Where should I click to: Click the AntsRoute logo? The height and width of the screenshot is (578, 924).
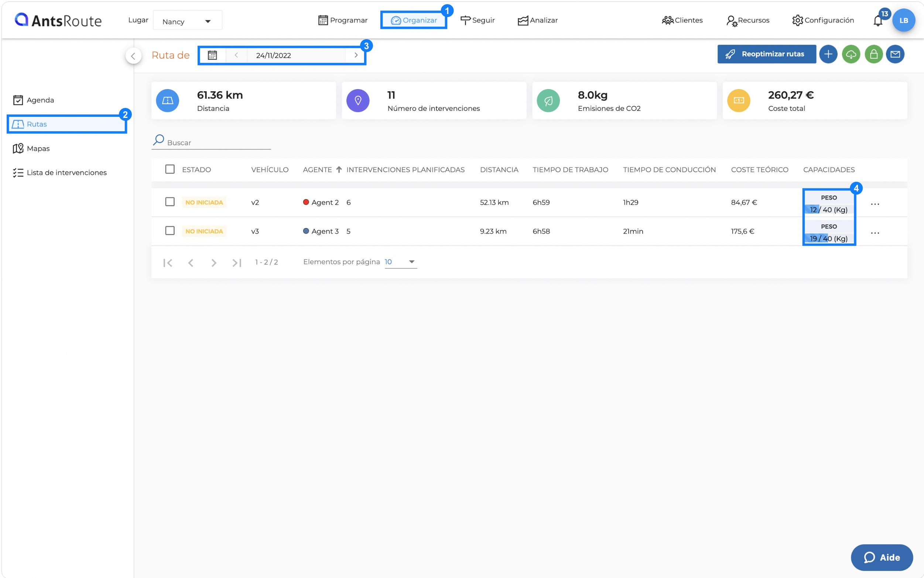58,20
